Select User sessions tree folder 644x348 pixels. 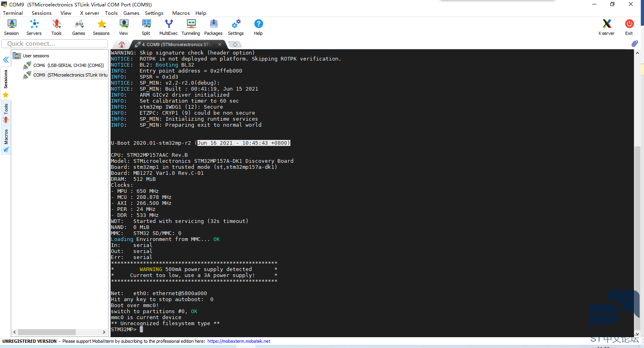36,56
